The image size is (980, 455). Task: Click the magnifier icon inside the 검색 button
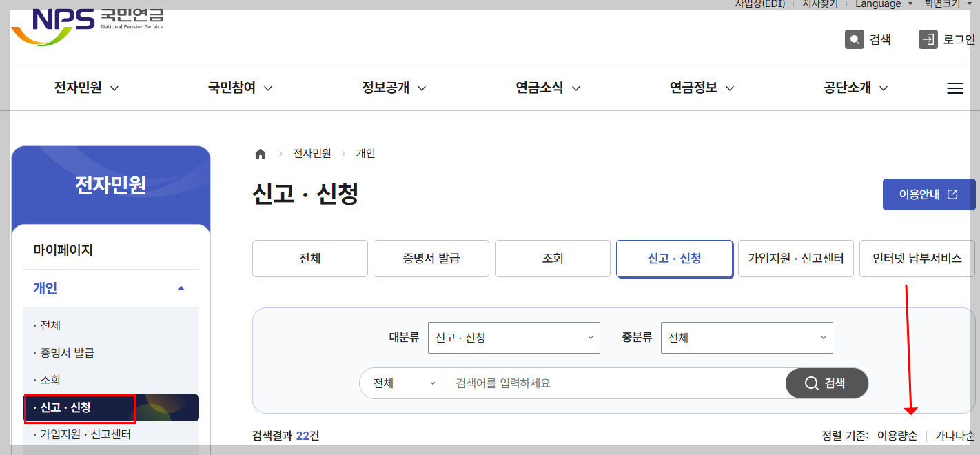[x=812, y=383]
